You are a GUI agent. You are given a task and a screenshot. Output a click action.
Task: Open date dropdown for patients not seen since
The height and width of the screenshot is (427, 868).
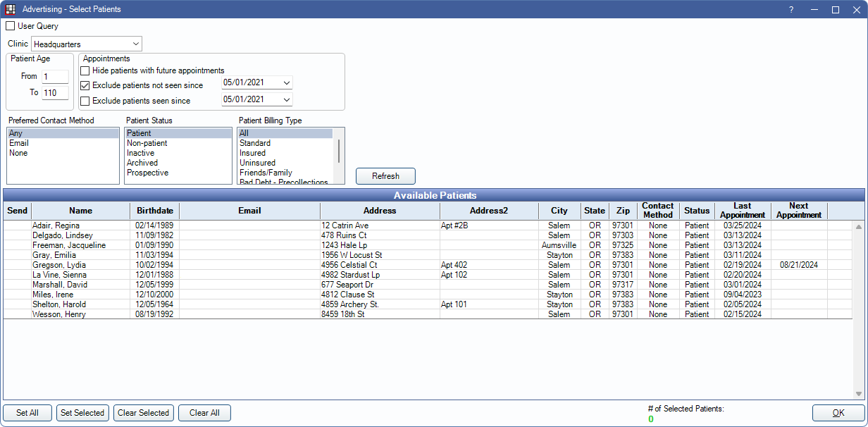click(286, 83)
